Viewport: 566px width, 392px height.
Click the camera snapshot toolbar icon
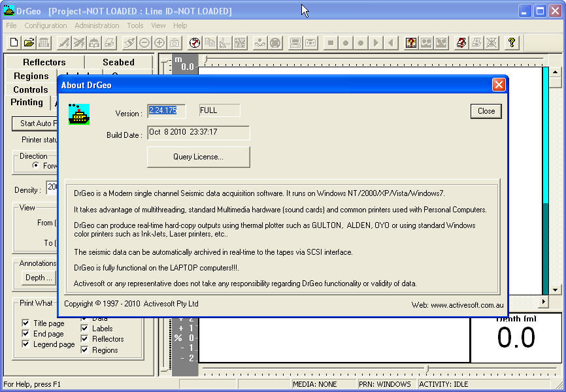175,42
